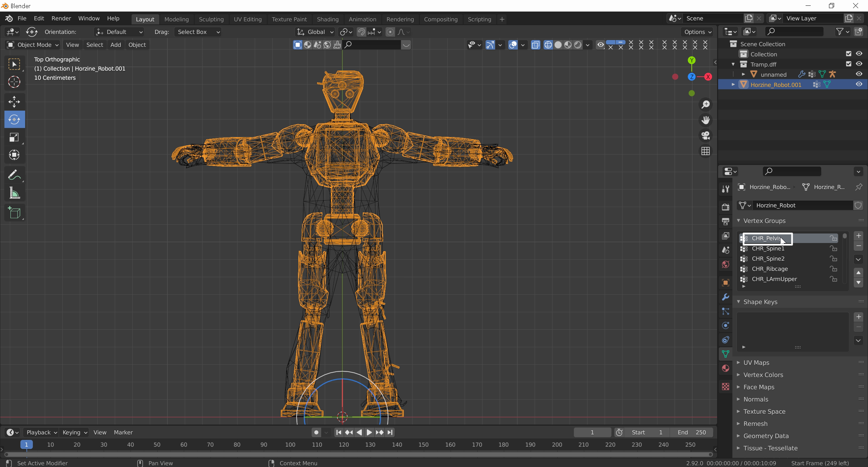
Task: Switch to orthographic/perspective grid icon
Action: pyautogui.click(x=706, y=151)
